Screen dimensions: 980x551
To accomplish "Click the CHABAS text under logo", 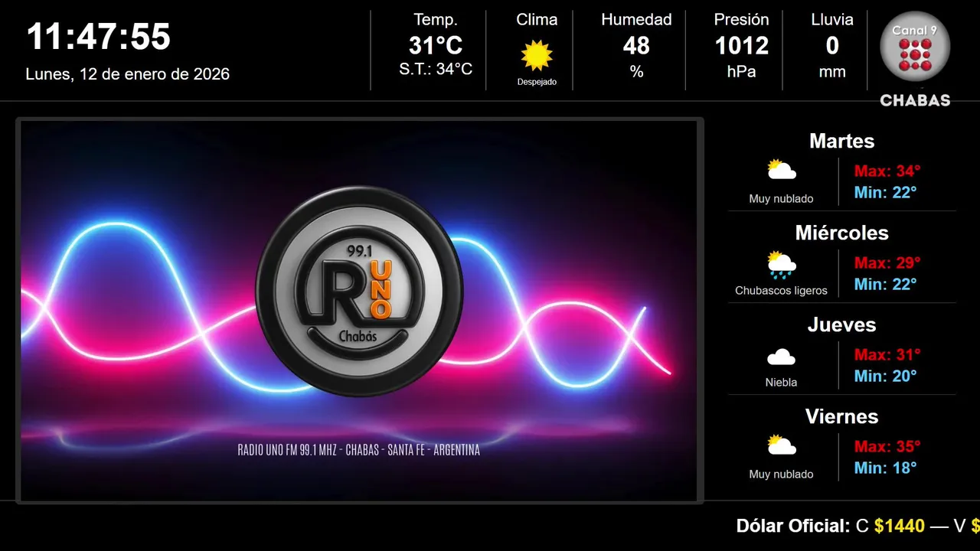I will point(915,100).
